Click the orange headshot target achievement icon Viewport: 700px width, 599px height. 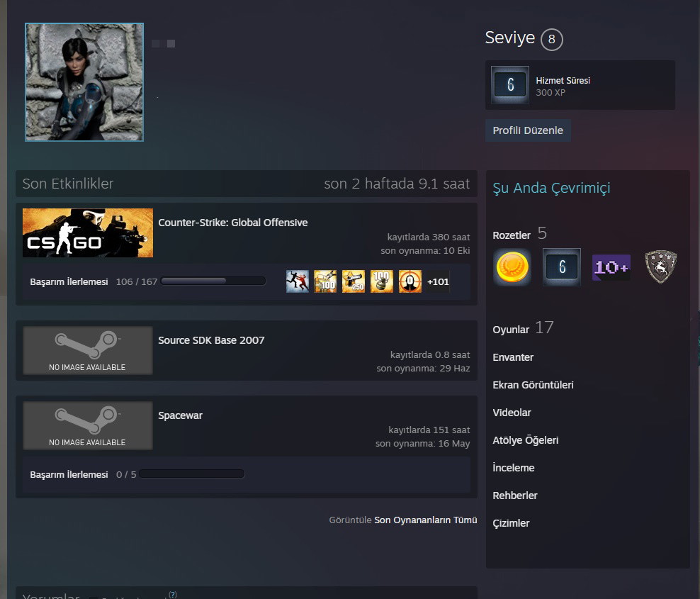[410, 281]
